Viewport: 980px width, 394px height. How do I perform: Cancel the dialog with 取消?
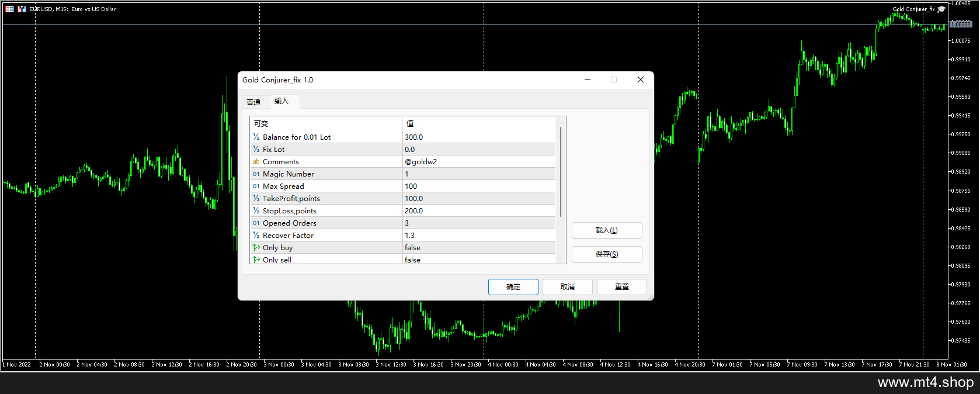(x=568, y=287)
